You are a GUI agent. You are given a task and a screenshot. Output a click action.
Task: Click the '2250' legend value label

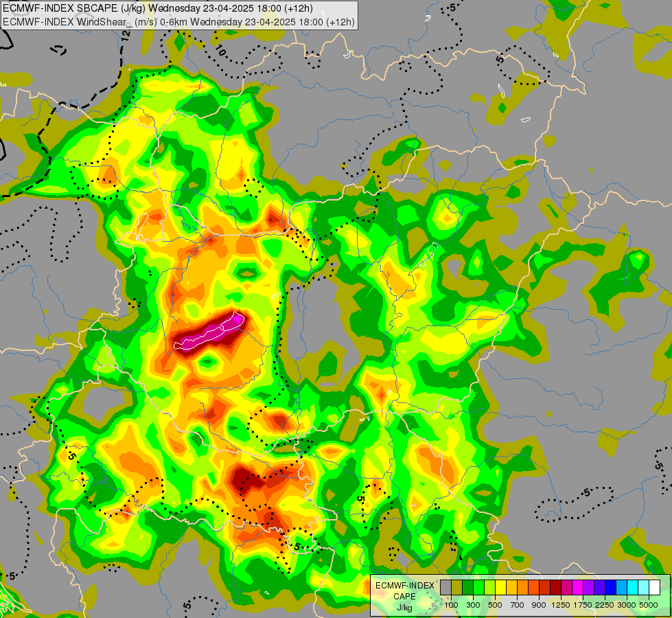[x=605, y=605]
